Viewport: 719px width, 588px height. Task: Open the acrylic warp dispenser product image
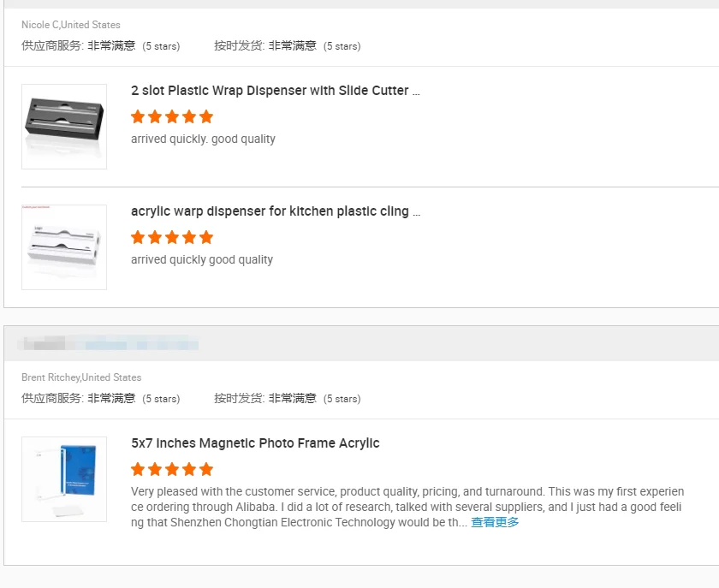(x=64, y=247)
